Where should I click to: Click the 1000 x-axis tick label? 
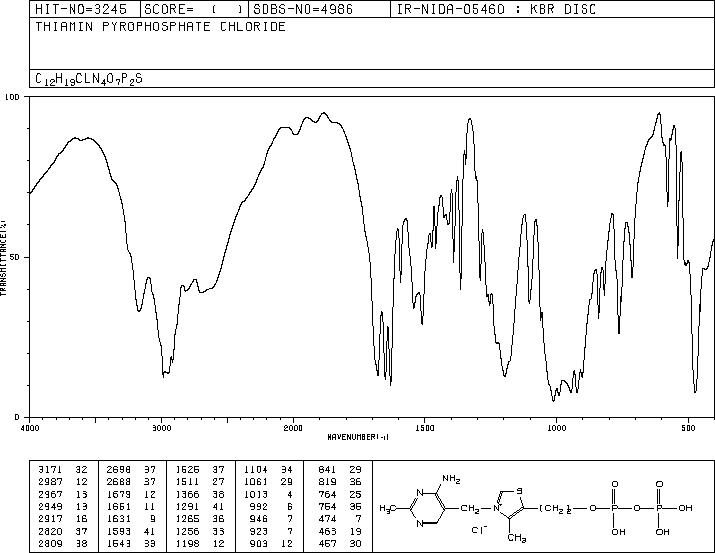pyautogui.click(x=556, y=428)
